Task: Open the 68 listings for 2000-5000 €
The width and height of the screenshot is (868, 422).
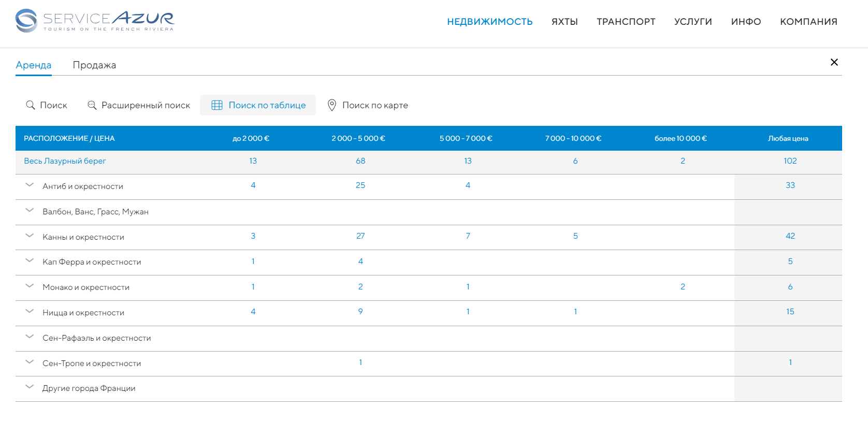Action: tap(360, 161)
